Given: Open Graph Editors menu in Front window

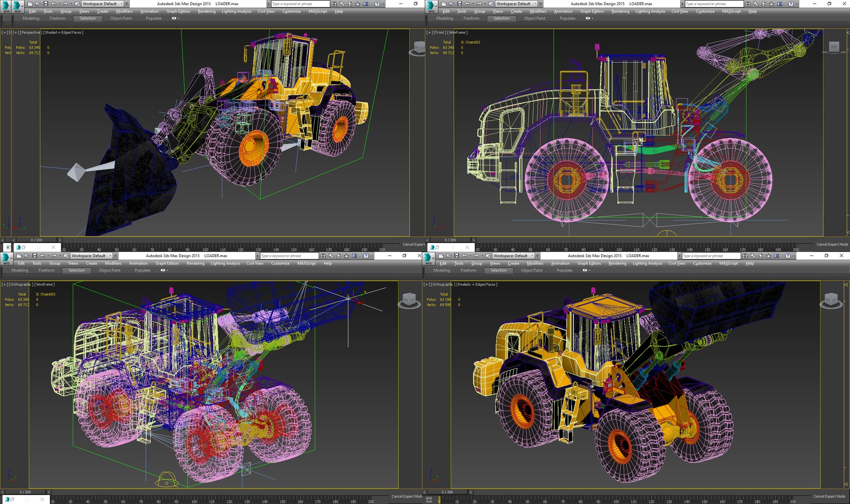Looking at the screenshot, I should click(x=592, y=11).
